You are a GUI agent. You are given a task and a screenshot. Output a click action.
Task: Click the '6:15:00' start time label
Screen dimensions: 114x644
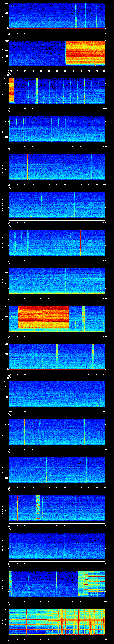[x=9, y=298]
